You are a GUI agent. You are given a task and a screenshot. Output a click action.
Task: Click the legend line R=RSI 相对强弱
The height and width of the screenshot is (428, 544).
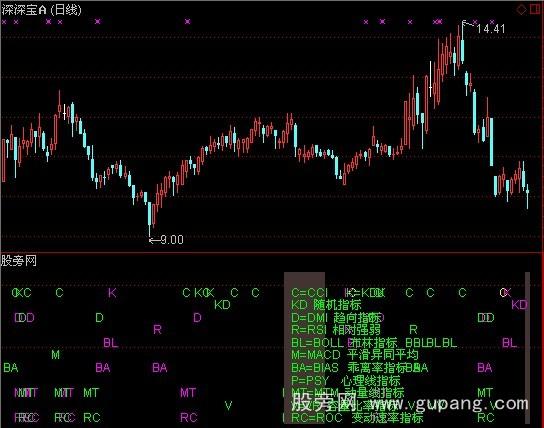(x=336, y=329)
